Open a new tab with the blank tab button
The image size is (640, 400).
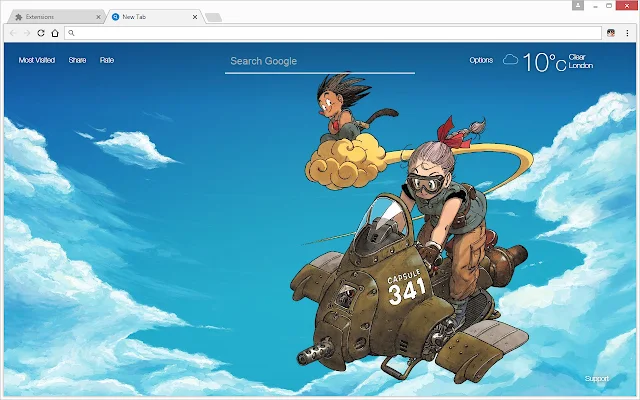click(x=213, y=17)
